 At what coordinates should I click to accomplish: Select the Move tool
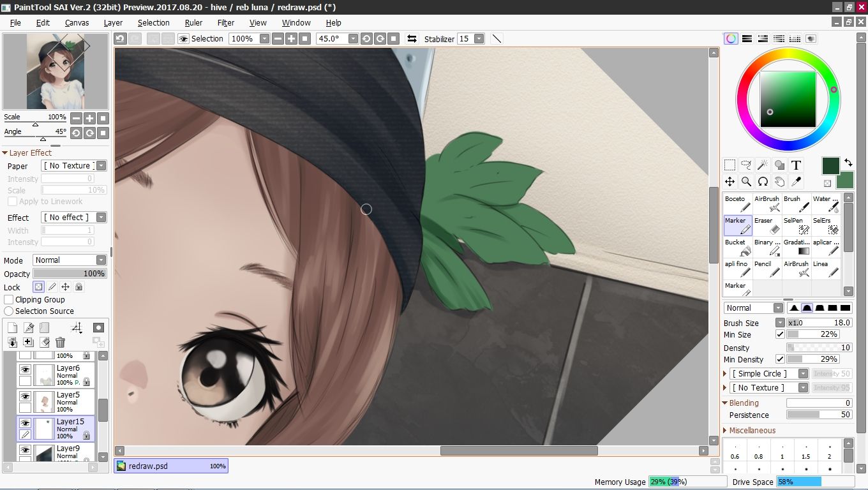(730, 181)
